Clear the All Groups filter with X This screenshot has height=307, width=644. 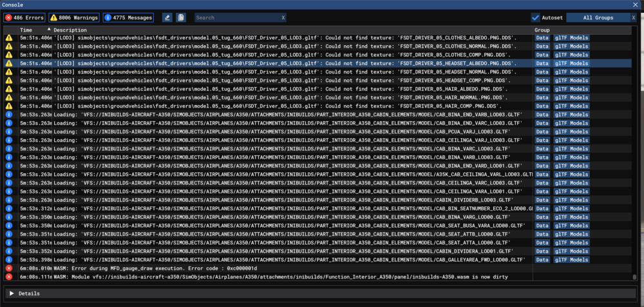click(x=633, y=18)
